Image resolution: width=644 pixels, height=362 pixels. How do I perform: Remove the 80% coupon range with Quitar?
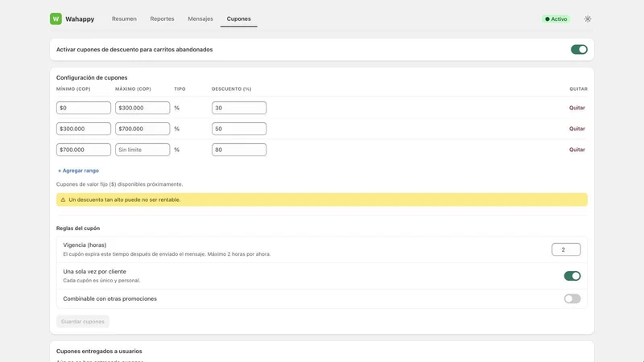(577, 150)
